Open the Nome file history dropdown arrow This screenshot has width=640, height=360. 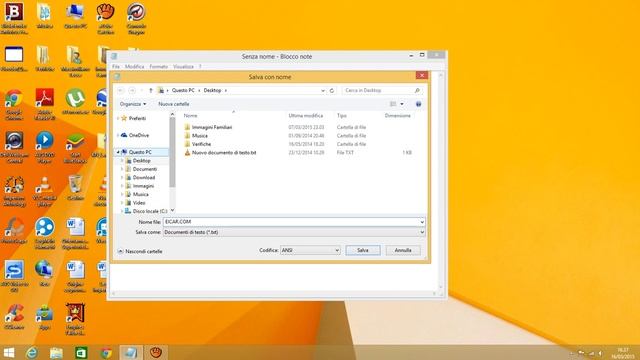pyautogui.click(x=422, y=222)
